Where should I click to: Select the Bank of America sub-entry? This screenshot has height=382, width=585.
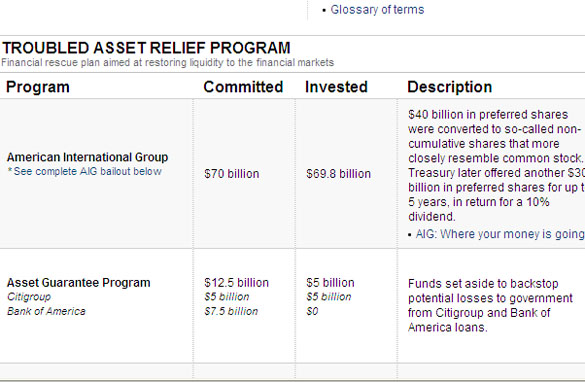click(46, 311)
